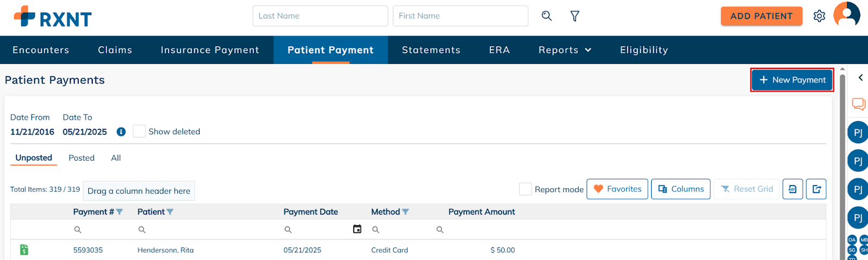
Task: Enable the Report mode checkbox
Action: (x=525, y=189)
